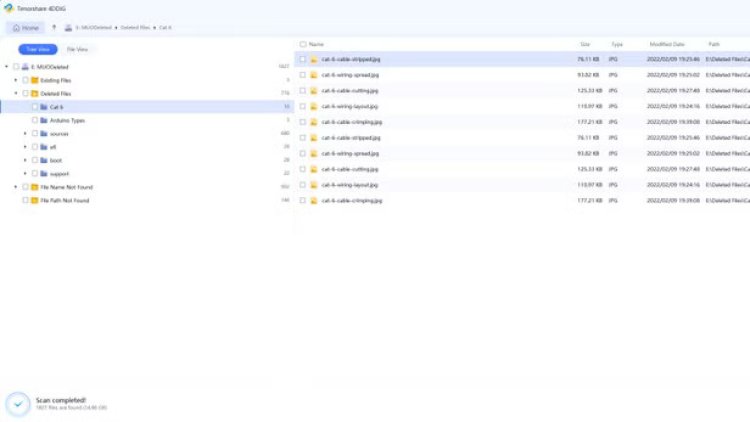750x422 pixels.
Task: Select the Tree View tab
Action: coord(38,49)
